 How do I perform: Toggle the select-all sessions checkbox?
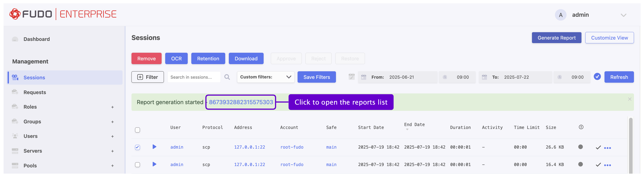[137, 130]
